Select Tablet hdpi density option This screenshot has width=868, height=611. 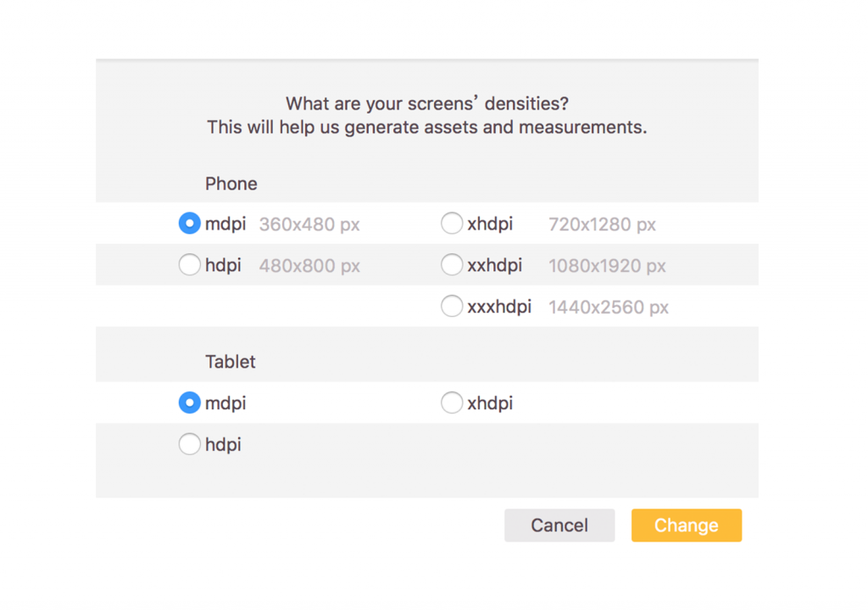pos(189,444)
